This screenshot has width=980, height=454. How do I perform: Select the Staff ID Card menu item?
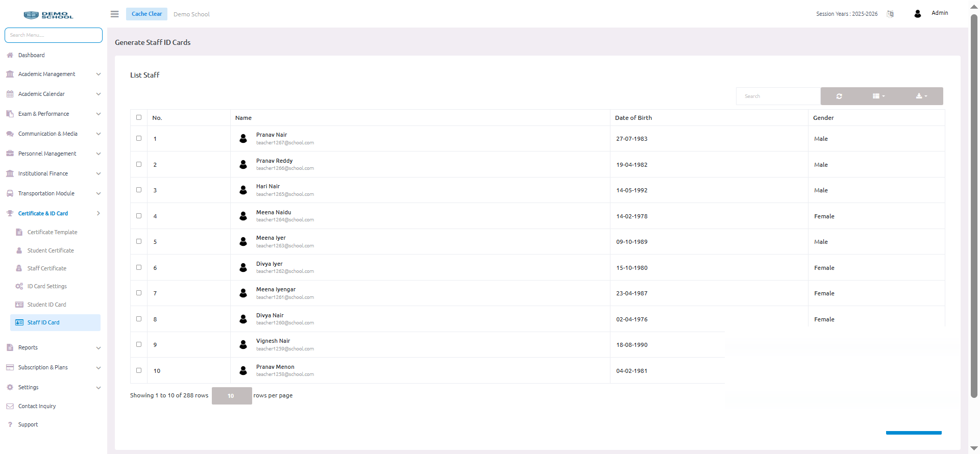(55, 322)
